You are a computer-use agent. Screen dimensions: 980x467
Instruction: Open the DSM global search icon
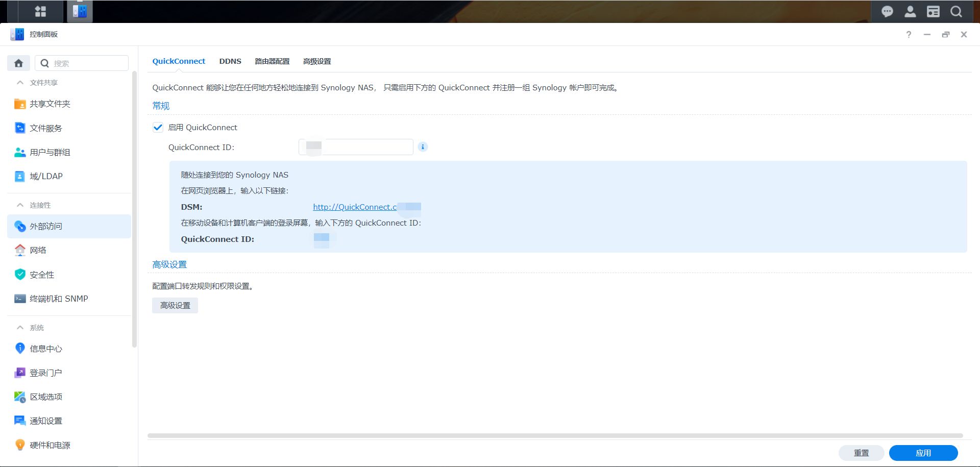point(956,11)
